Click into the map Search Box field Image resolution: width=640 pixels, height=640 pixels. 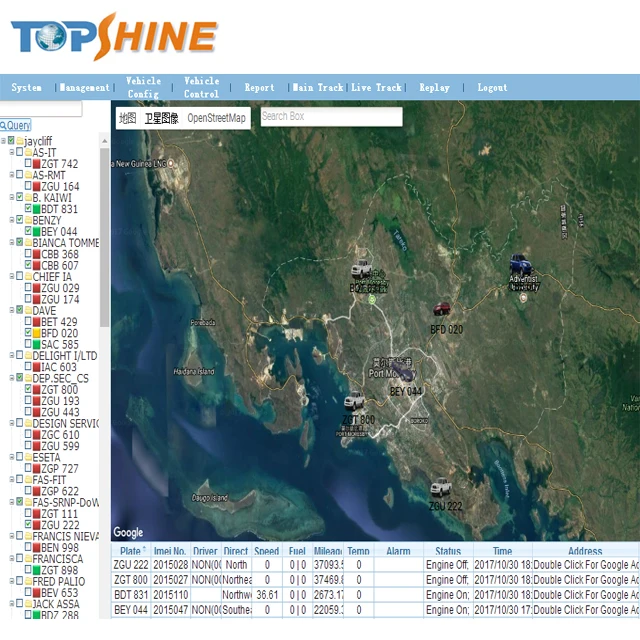(330, 117)
